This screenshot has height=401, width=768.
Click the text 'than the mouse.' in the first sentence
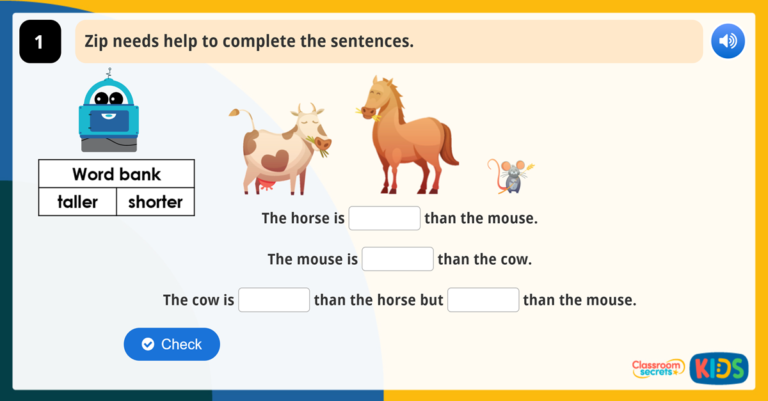point(480,218)
